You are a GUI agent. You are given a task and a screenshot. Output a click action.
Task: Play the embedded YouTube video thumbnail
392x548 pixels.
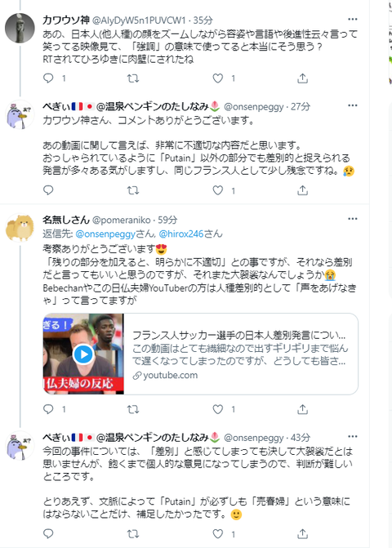(83, 354)
